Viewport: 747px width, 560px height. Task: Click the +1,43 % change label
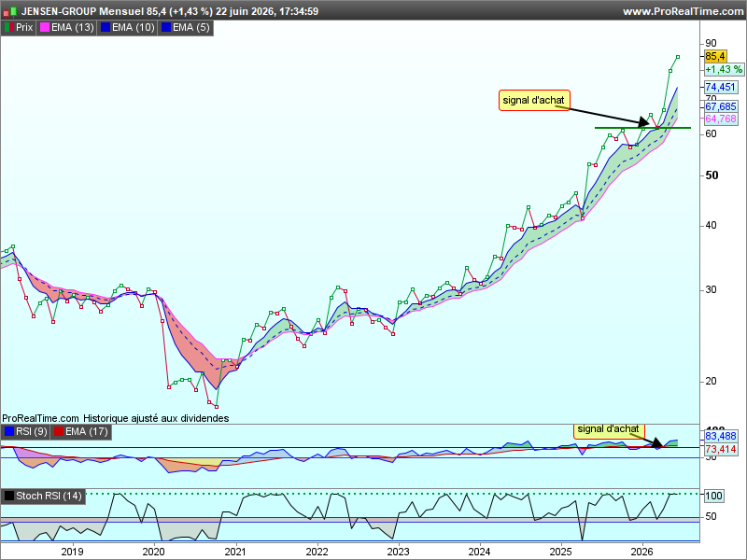(724, 69)
